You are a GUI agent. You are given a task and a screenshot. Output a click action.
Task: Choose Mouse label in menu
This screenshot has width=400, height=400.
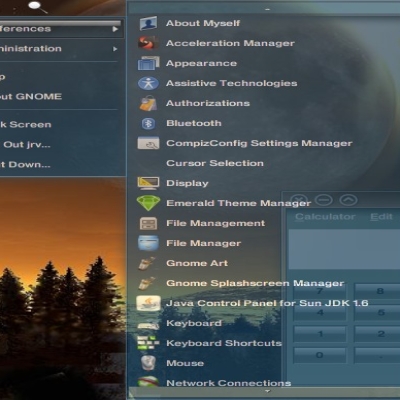point(185,363)
